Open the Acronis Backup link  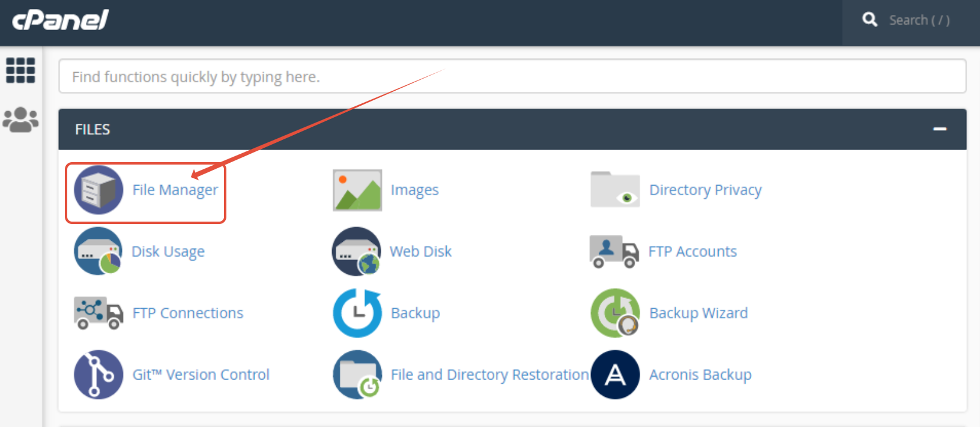coord(700,375)
